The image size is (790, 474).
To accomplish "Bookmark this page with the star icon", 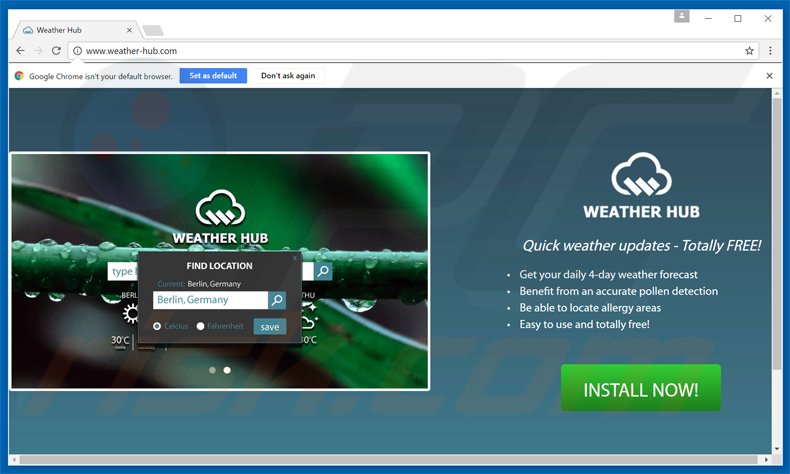I will 750,50.
